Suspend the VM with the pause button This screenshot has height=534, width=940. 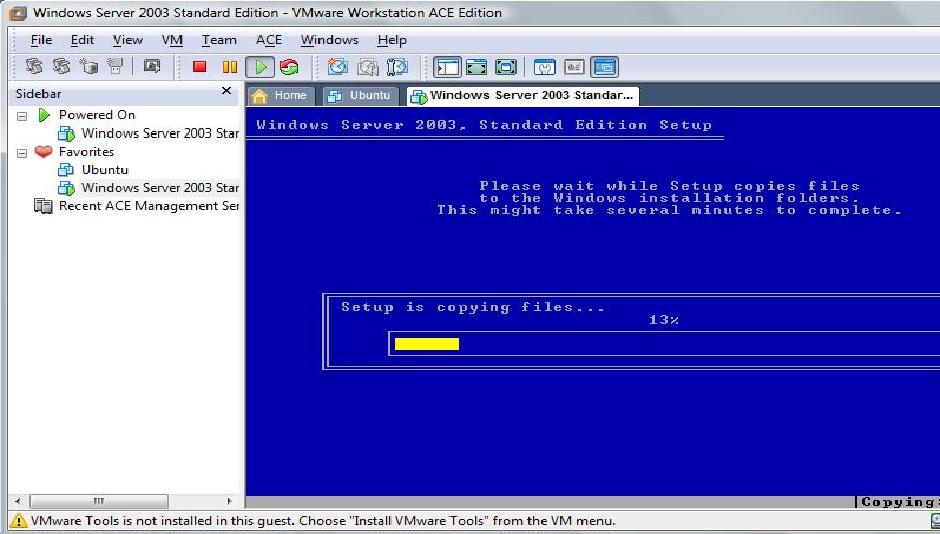[230, 67]
